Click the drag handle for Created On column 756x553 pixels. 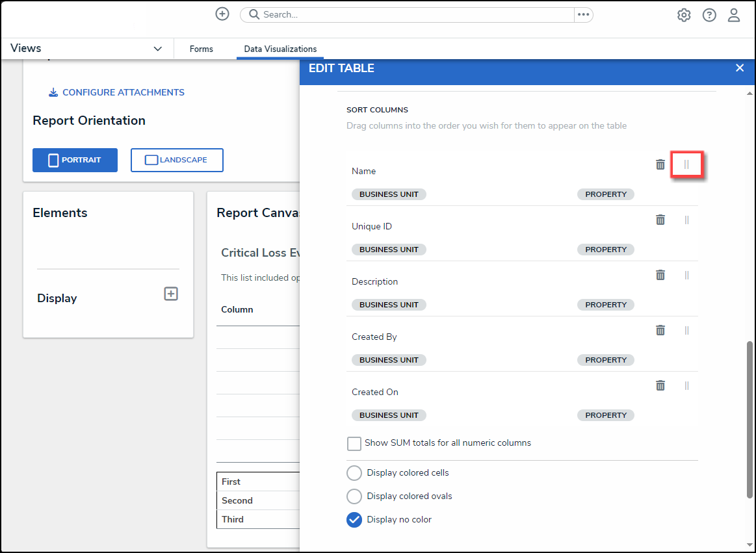click(x=686, y=385)
